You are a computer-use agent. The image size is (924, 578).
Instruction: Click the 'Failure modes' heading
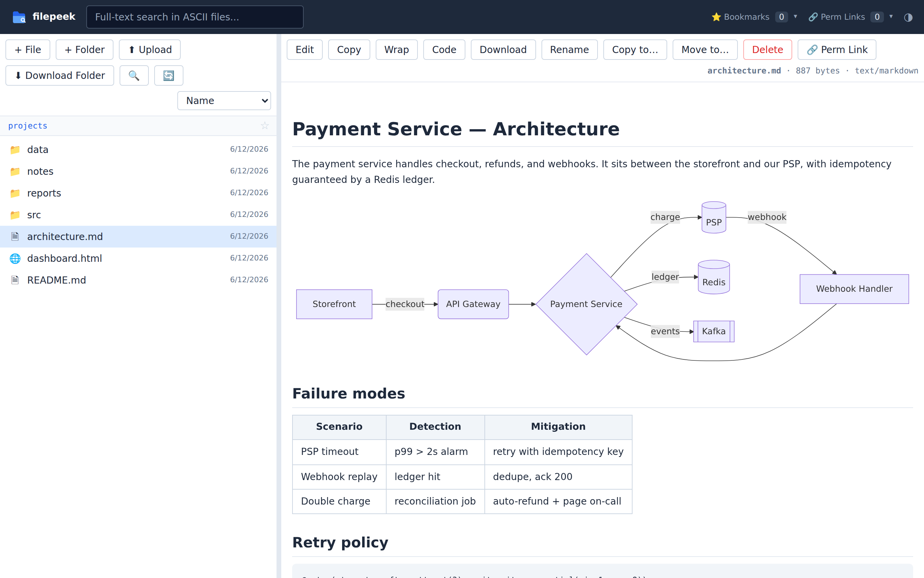348,394
